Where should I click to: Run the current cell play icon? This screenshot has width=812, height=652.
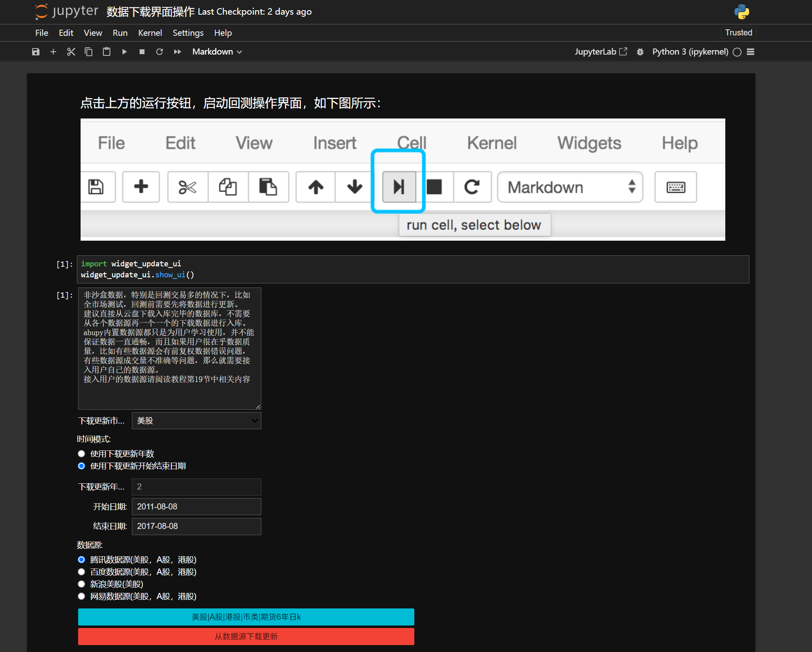[124, 52]
